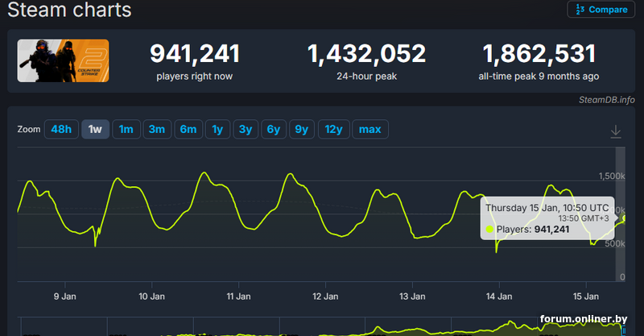Open the Counter-Strike 2 game thumbnail
This screenshot has height=336, width=644.
[x=64, y=61]
